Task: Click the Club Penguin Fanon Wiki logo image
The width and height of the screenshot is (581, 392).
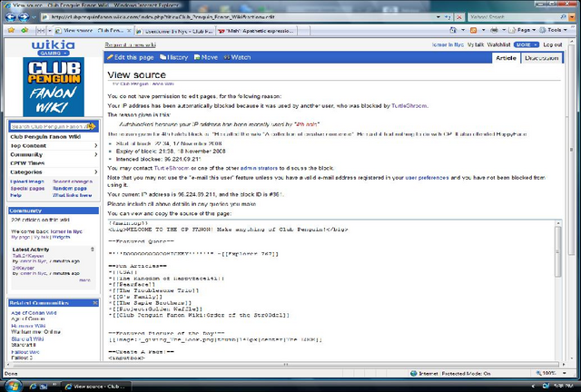Action: click(54, 87)
